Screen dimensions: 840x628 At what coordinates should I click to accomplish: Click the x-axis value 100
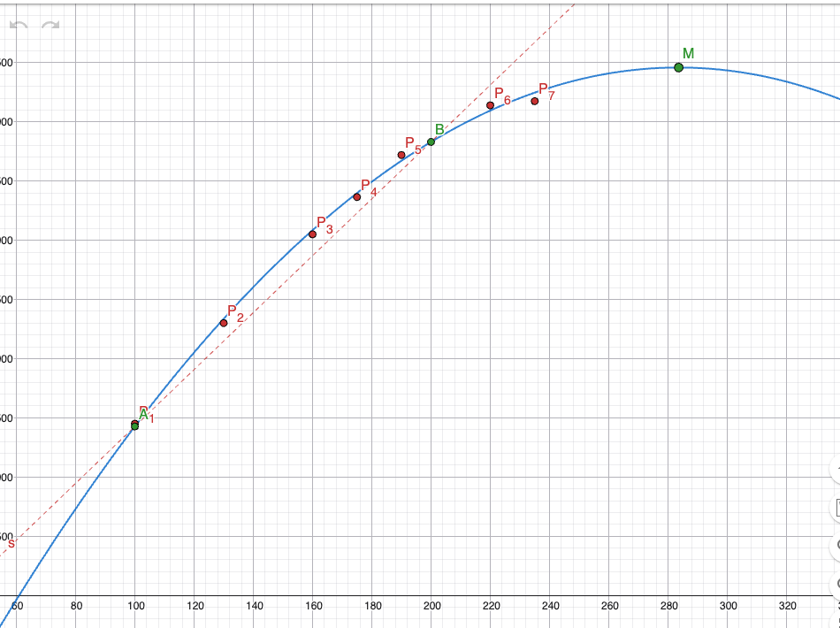136,606
